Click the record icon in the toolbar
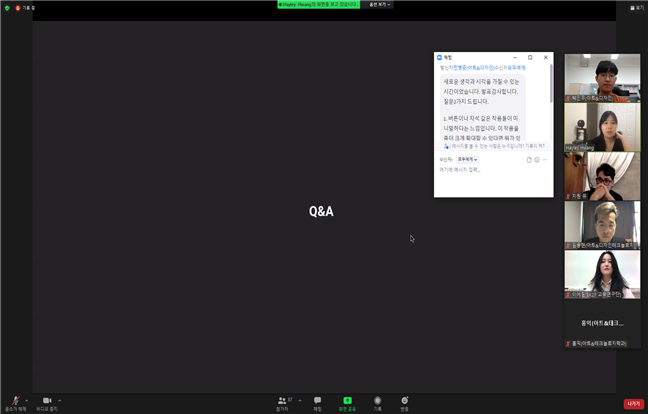The width and height of the screenshot is (648, 414). pyautogui.click(x=377, y=401)
